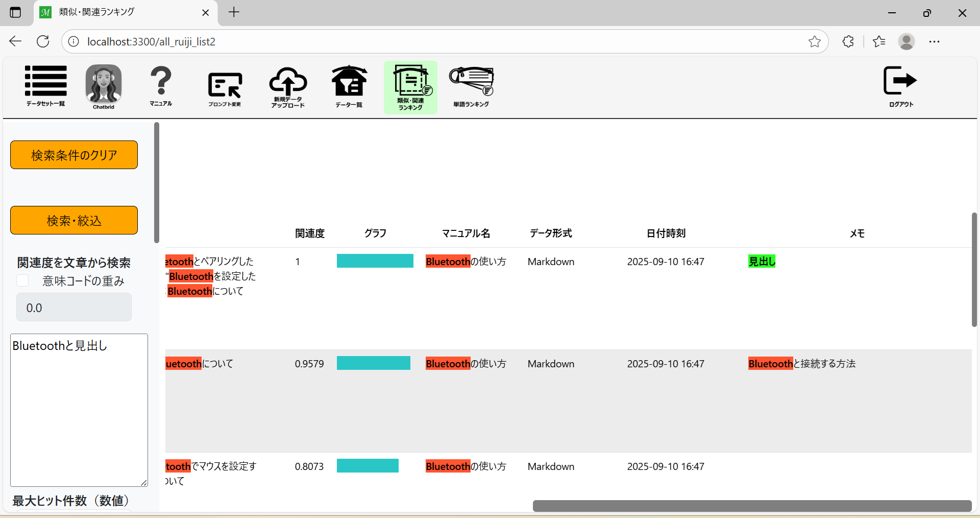Screen dimensions: 980x518
Task: Open 新規データアップロード cloud icon
Action: [288, 87]
